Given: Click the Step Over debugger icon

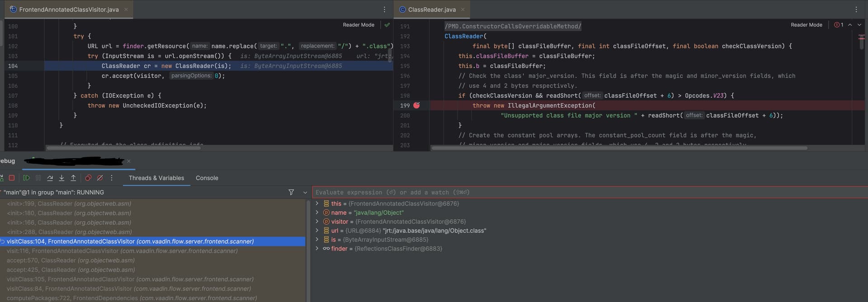Looking at the screenshot, I should coord(50,178).
